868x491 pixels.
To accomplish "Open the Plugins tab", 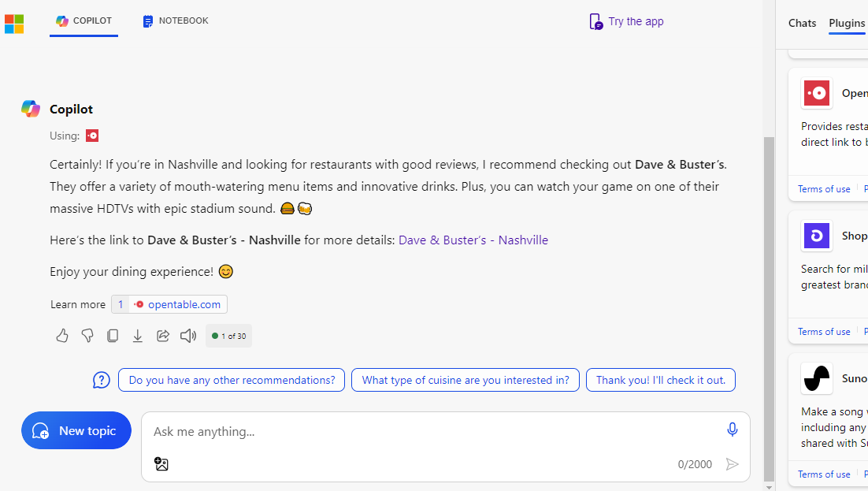I will 846,23.
